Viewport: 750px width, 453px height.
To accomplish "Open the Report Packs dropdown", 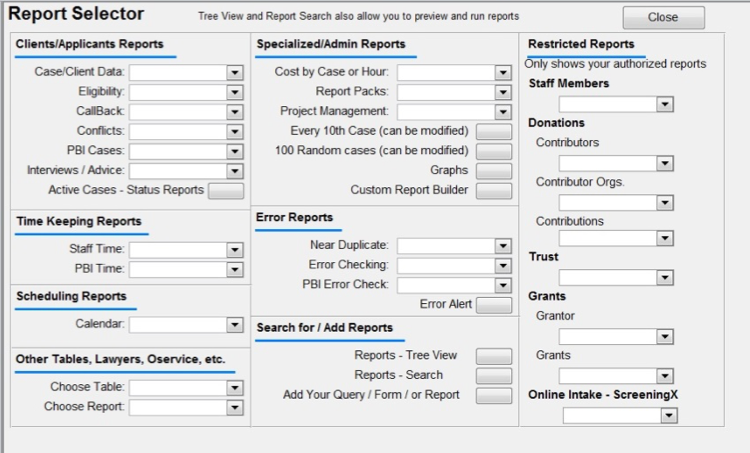I will 503,92.
